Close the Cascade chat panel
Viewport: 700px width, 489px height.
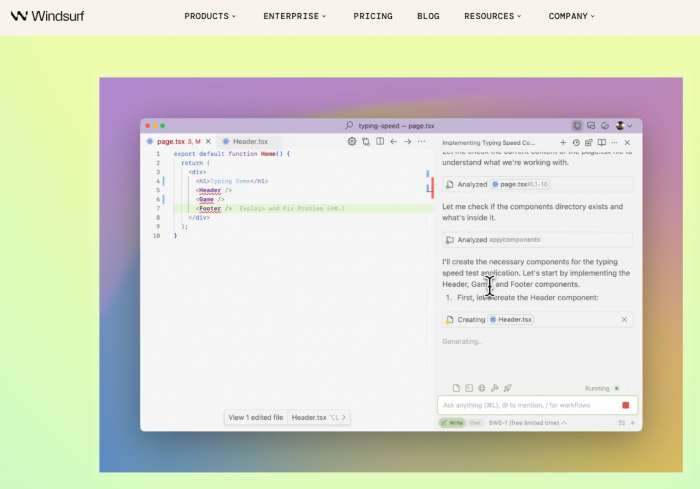(628, 143)
